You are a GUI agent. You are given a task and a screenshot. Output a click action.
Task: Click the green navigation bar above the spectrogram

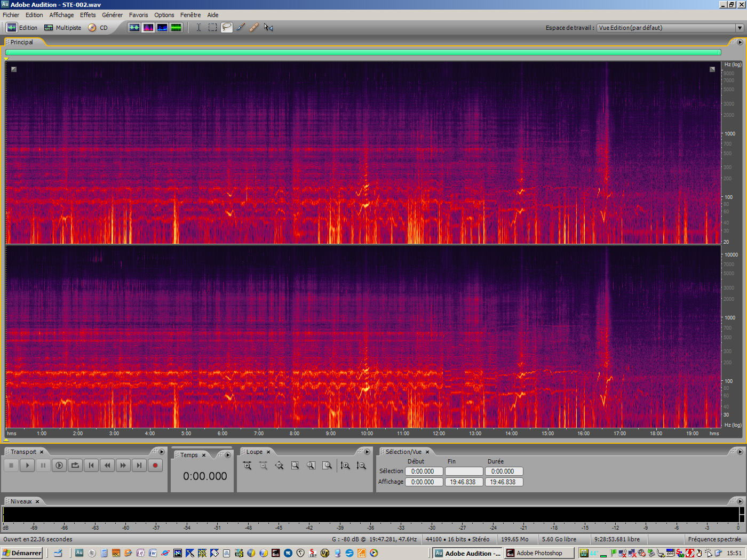[x=363, y=52]
